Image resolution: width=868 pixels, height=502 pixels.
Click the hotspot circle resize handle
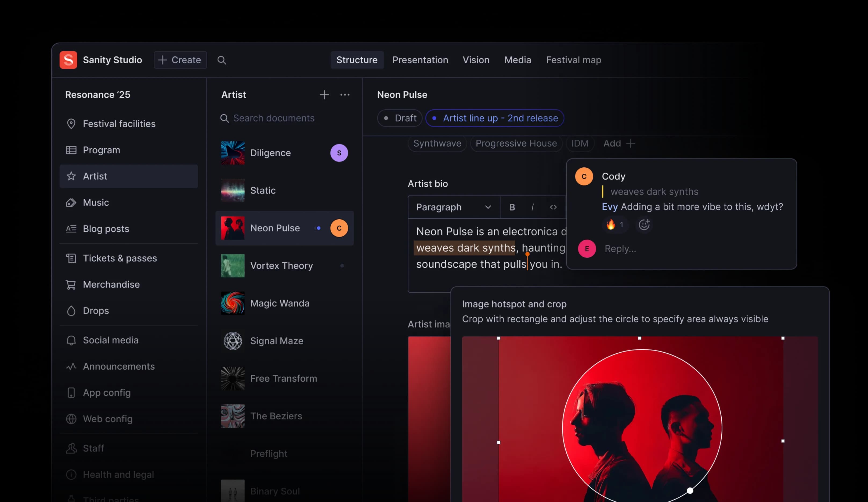(x=690, y=491)
